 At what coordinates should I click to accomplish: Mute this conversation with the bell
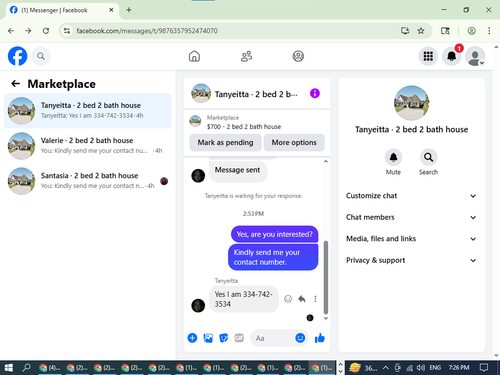393,157
